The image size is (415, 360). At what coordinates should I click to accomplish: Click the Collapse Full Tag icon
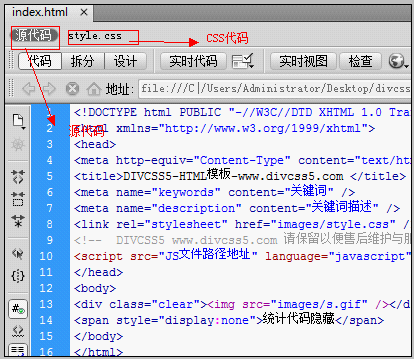(18, 177)
